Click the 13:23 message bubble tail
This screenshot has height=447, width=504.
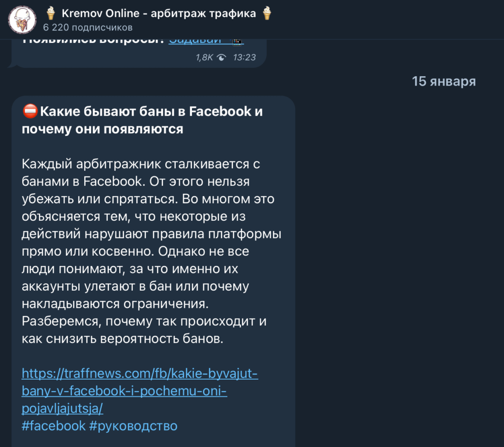point(13,63)
